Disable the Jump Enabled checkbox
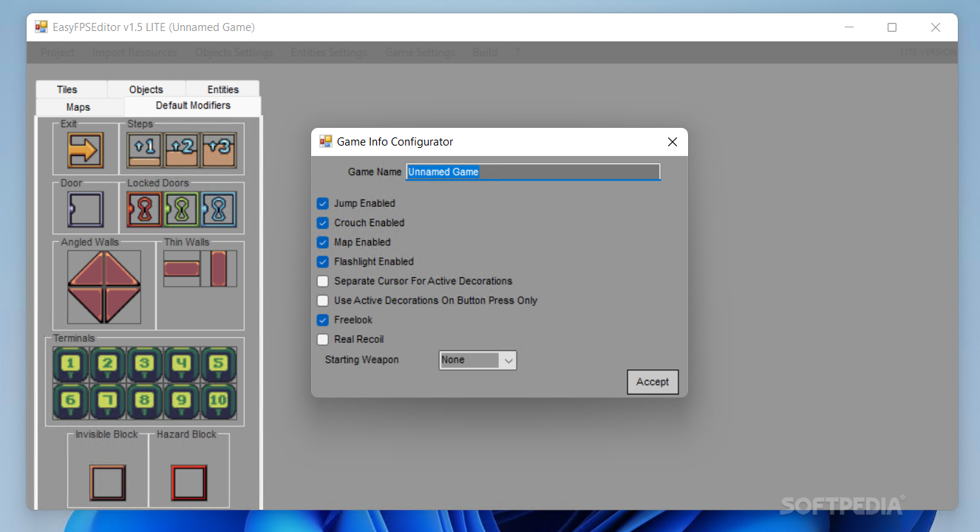Screen dimensions: 980x532 (323, 203)
